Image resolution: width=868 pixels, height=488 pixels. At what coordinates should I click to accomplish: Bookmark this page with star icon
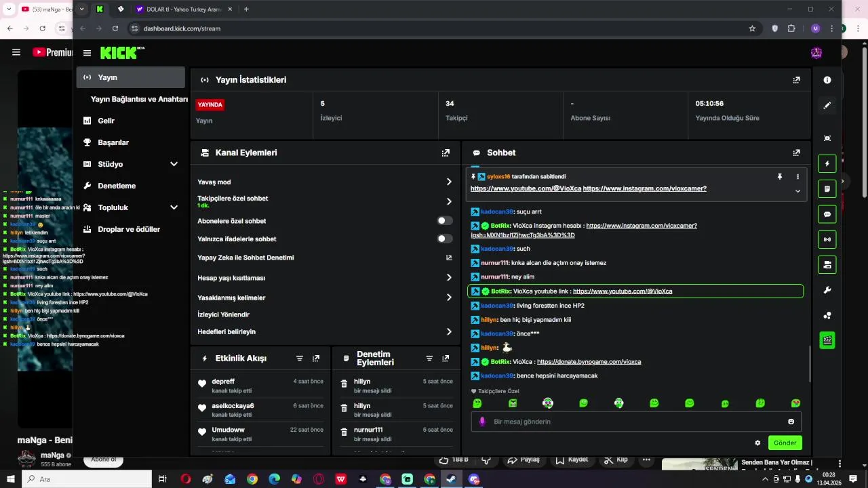pyautogui.click(x=752, y=28)
